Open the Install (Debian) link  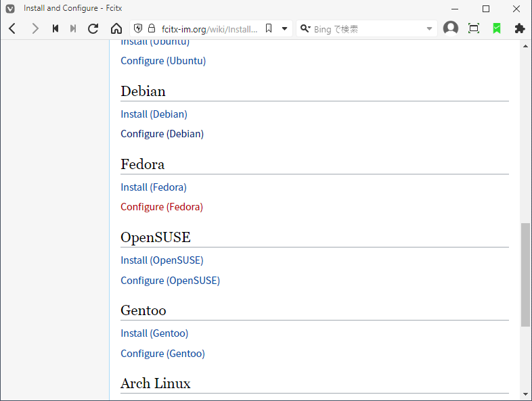click(x=154, y=114)
